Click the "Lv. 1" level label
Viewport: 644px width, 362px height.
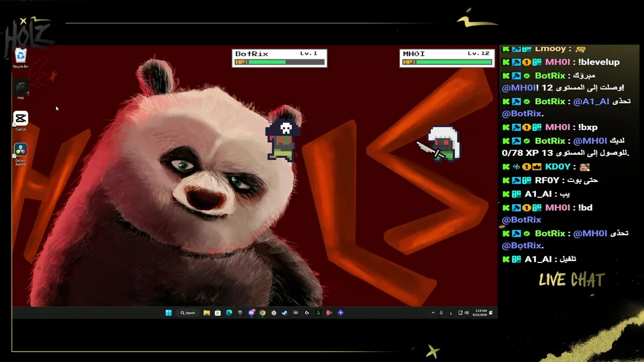point(309,53)
